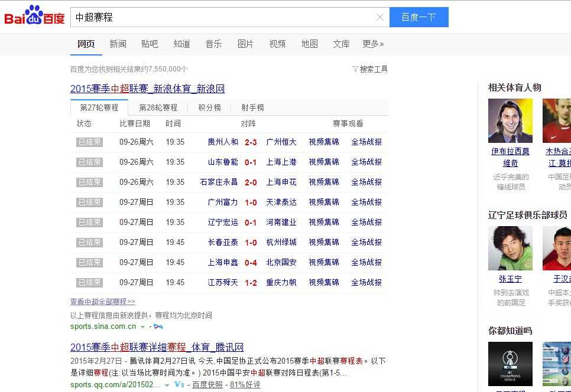Image resolution: width=571 pixels, height=392 pixels.
Task: Open 全场战报 for 石家庄永昌 vs 上海申花
Action: tap(366, 182)
